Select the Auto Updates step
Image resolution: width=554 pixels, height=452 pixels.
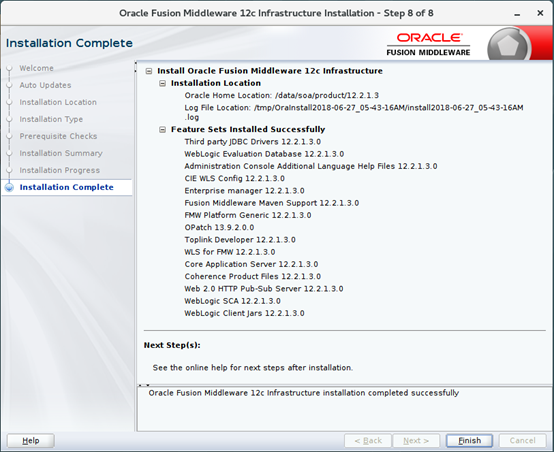(45, 85)
